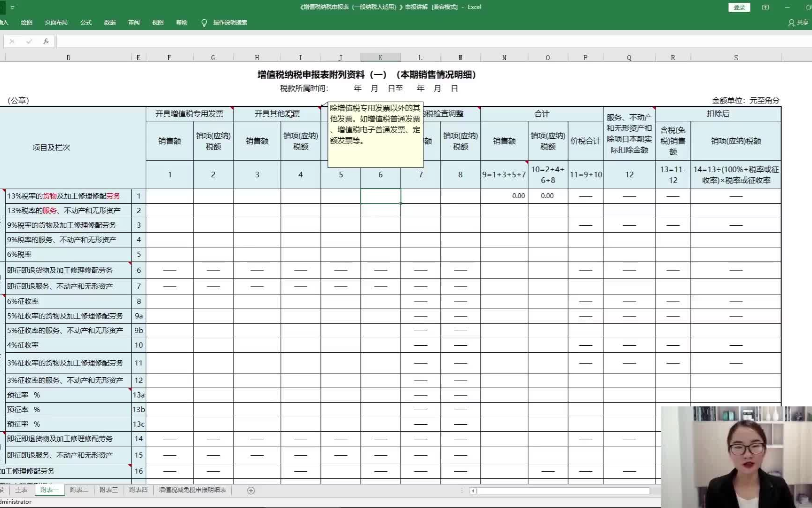The width and height of the screenshot is (812, 508).
Task: Open the 帮助 ribbon menu
Action: (x=181, y=22)
